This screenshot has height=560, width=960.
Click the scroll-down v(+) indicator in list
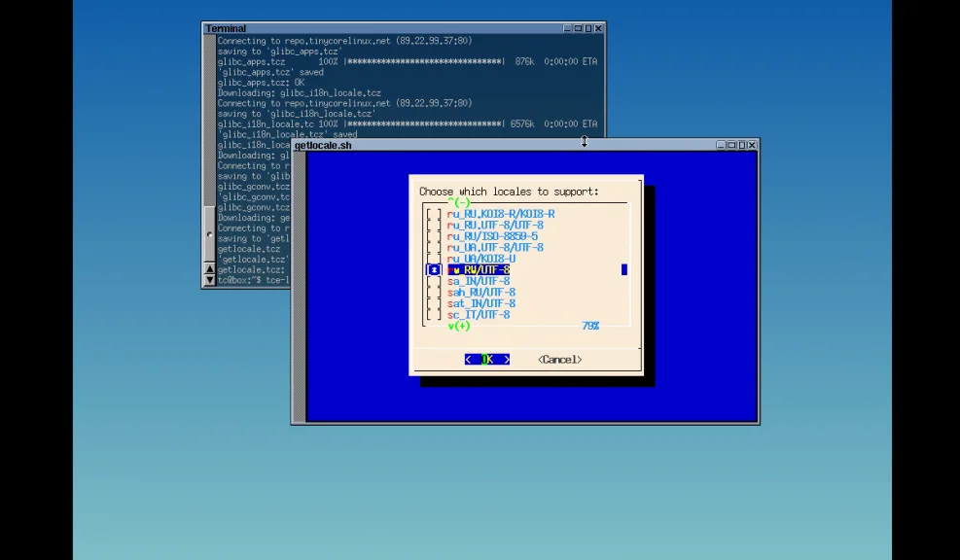[459, 326]
